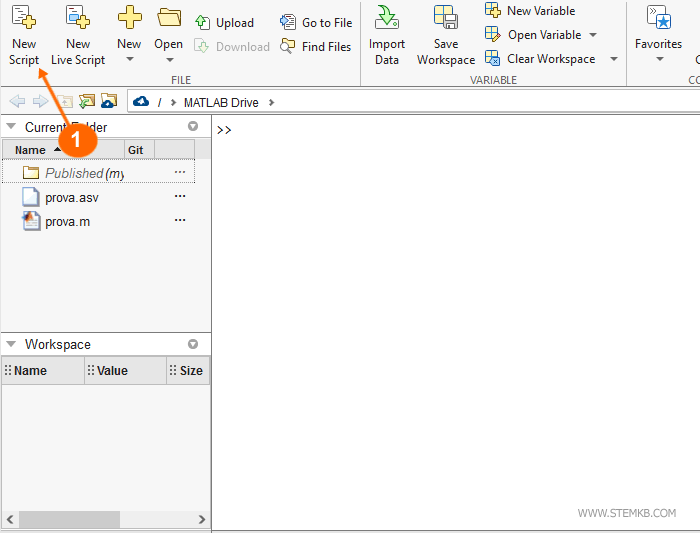700x533 pixels.
Task: Click the Save Workspace icon
Action: pyautogui.click(x=446, y=18)
